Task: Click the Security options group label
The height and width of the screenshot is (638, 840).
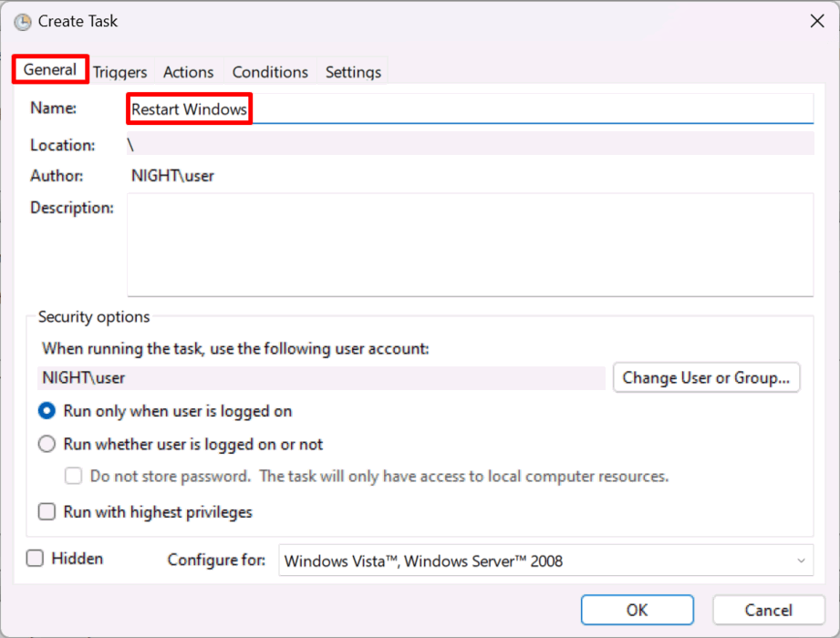Action: point(94,317)
